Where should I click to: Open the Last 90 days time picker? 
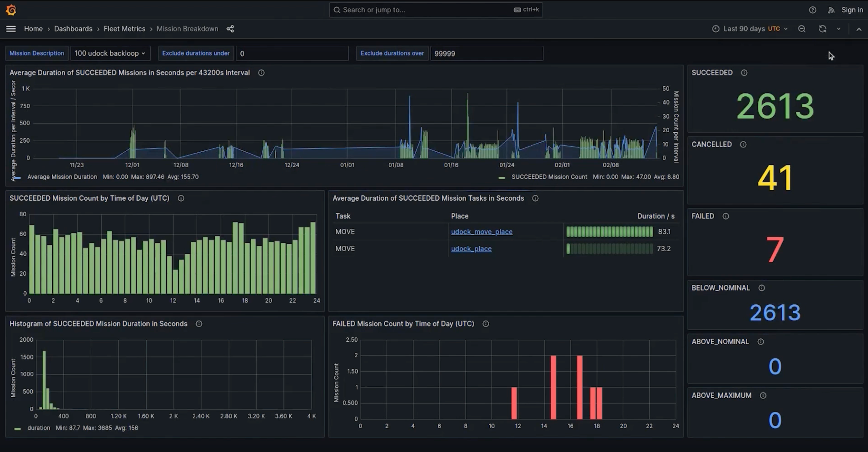pos(750,29)
